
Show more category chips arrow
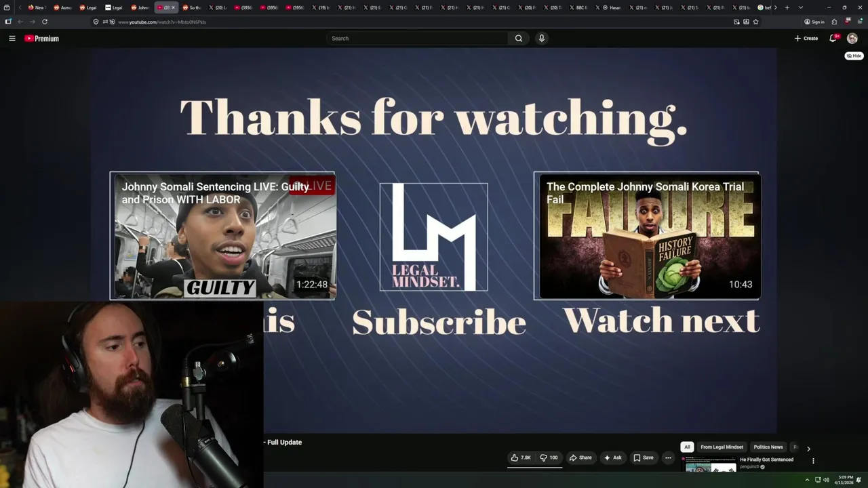808,448
